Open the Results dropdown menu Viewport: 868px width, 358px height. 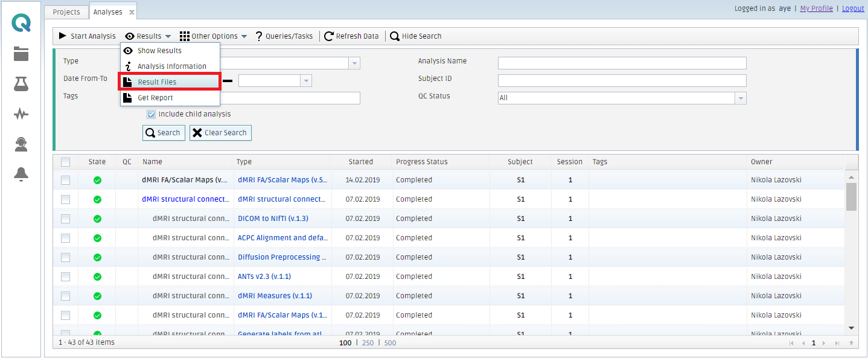pos(148,36)
